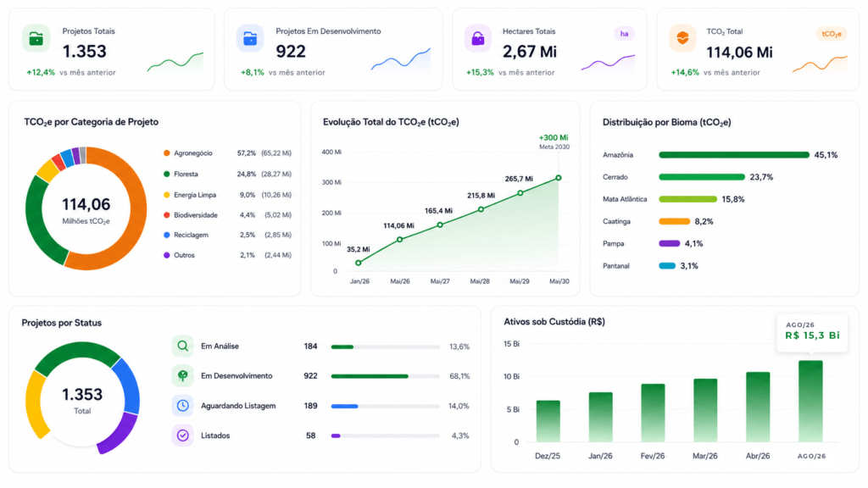Select the AGO/26 custody bar
The width and height of the screenshot is (868, 488).
810,401
